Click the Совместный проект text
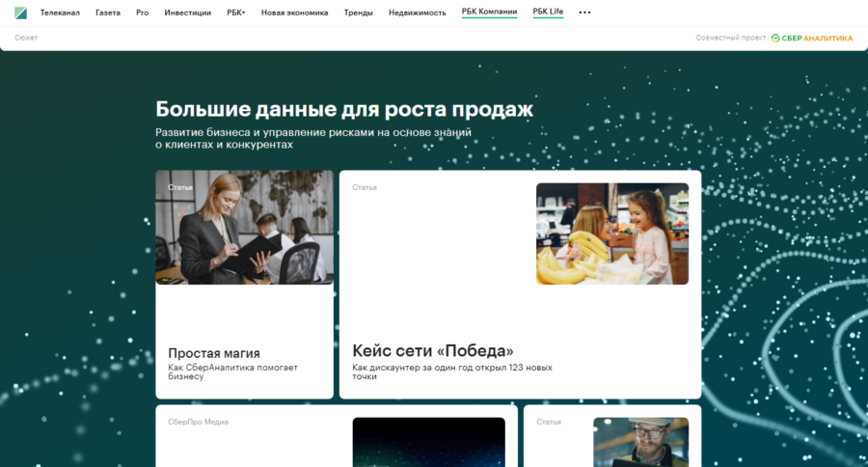Screen dimensions: 868x467 (x=731, y=38)
